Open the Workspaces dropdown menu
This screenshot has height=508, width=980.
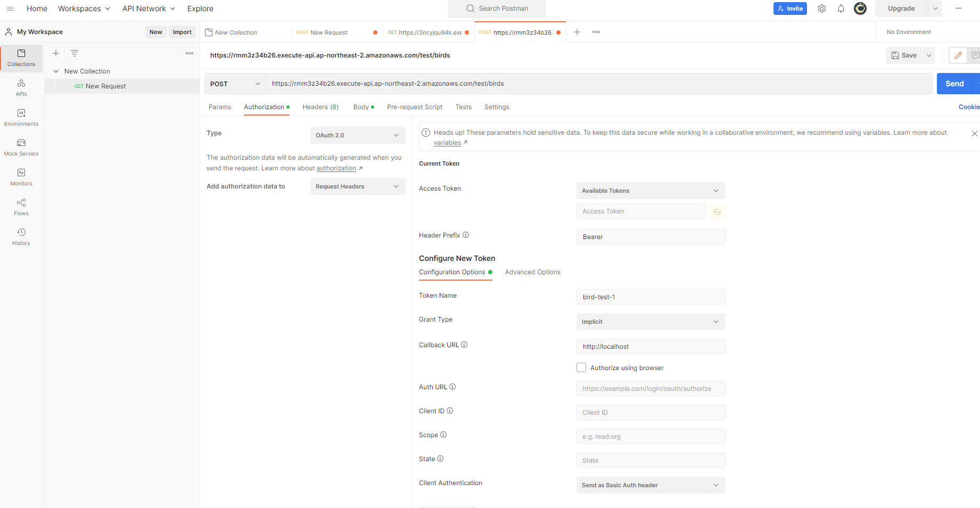click(84, 9)
